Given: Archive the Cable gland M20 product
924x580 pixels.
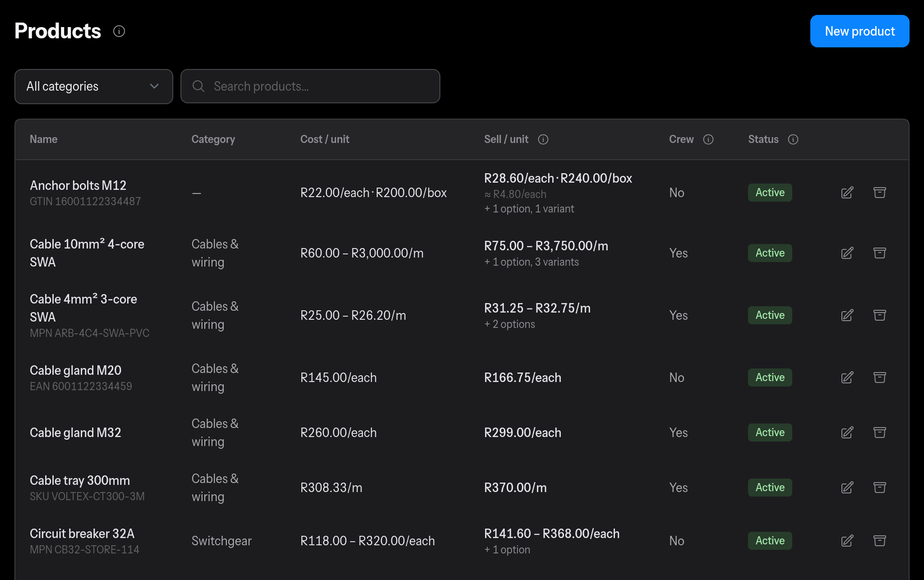Looking at the screenshot, I should coord(880,377).
